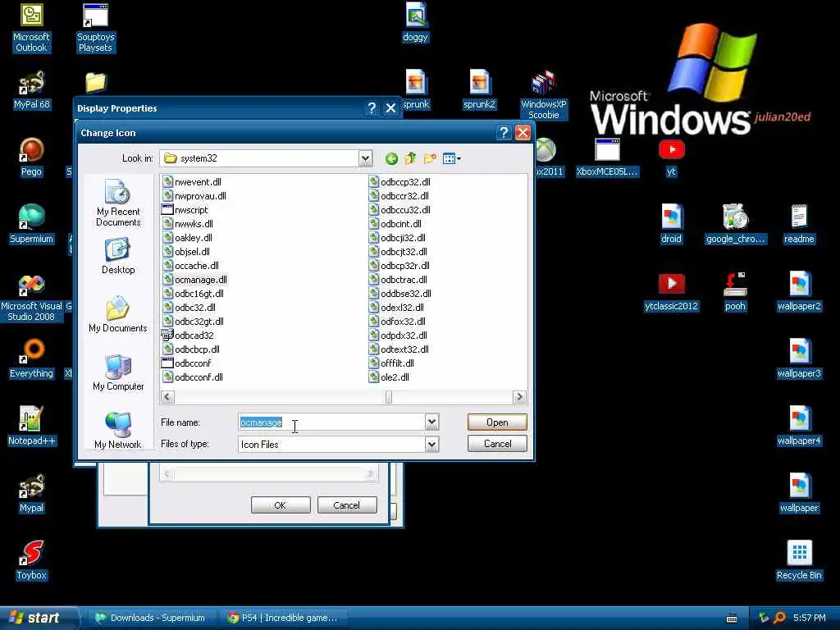Switch to Downloads - Supermium taskbar window
Image resolution: width=840 pixels, height=630 pixels.
(x=152, y=618)
